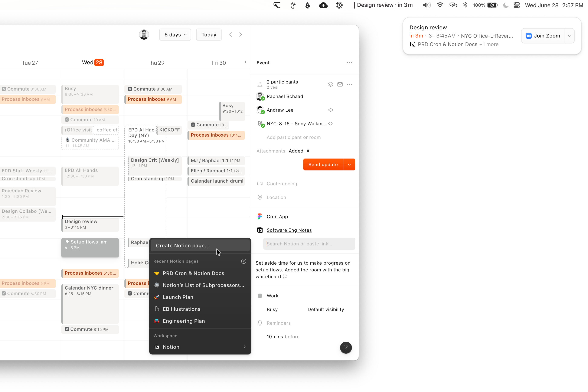Click the video conferencing camera icon
The height and width of the screenshot is (392, 588).
[x=260, y=183]
